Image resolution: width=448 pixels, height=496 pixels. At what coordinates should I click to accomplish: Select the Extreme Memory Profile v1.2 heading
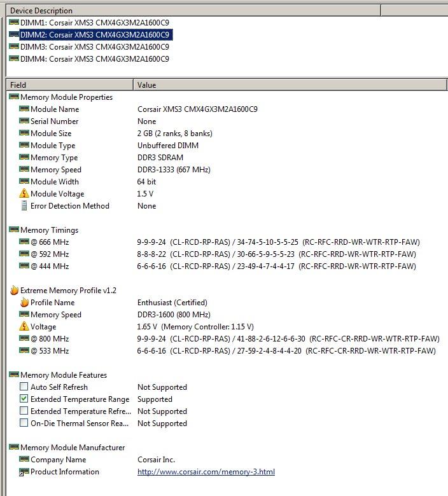click(x=68, y=291)
